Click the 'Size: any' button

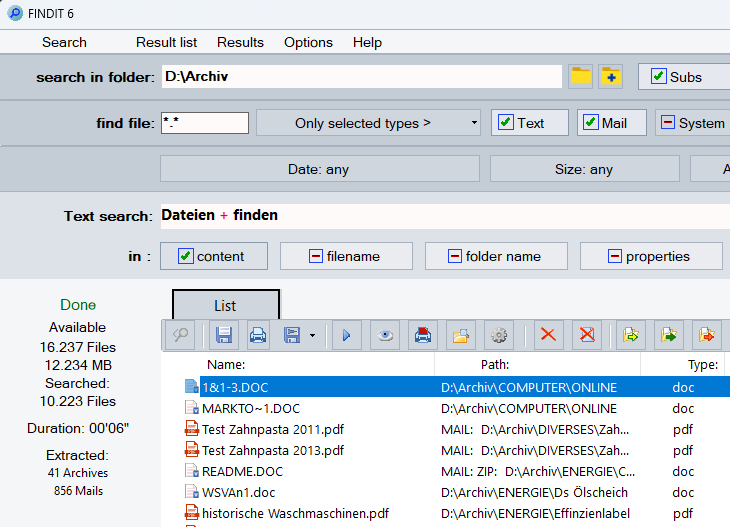point(583,169)
